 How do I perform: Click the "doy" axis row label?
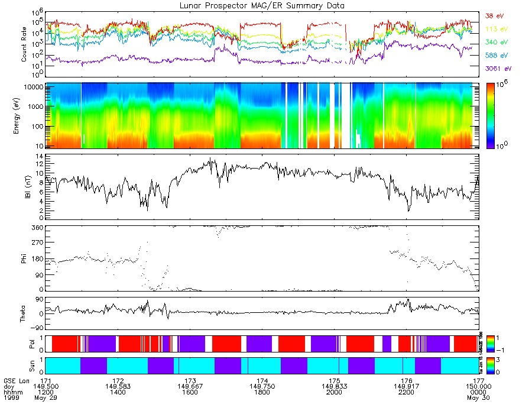tap(9, 387)
